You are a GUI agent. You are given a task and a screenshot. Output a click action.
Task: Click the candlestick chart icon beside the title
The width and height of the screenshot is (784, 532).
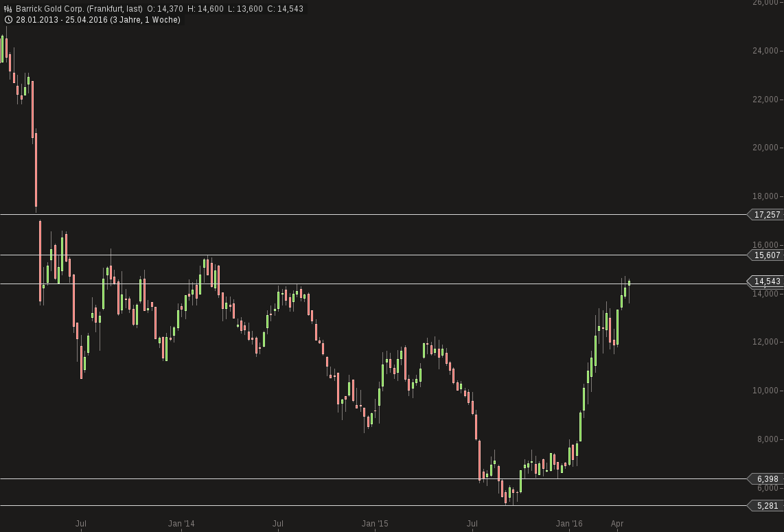(10, 9)
